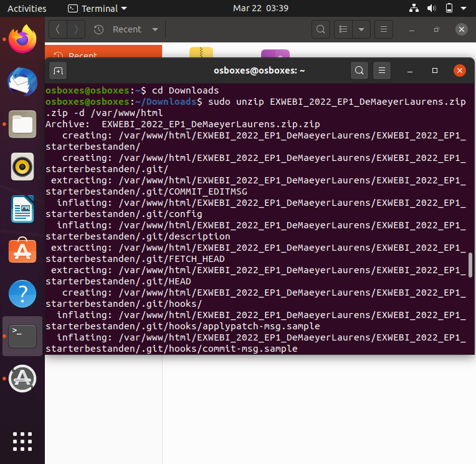The height and width of the screenshot is (464, 476).
Task: Click the '.git/HEAD' path line
Action: pos(118,282)
